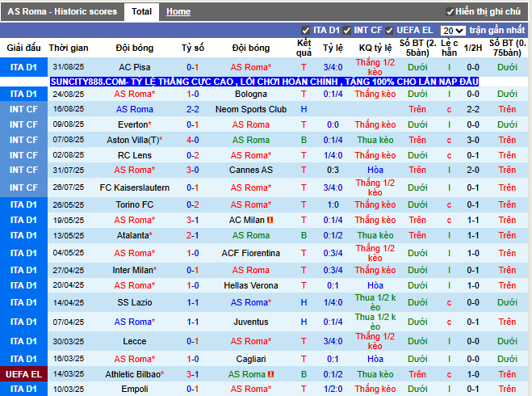Click the 'Giải đấu' column header
Image resolution: width=532 pixels, height=396 pixels.
[x=23, y=48]
